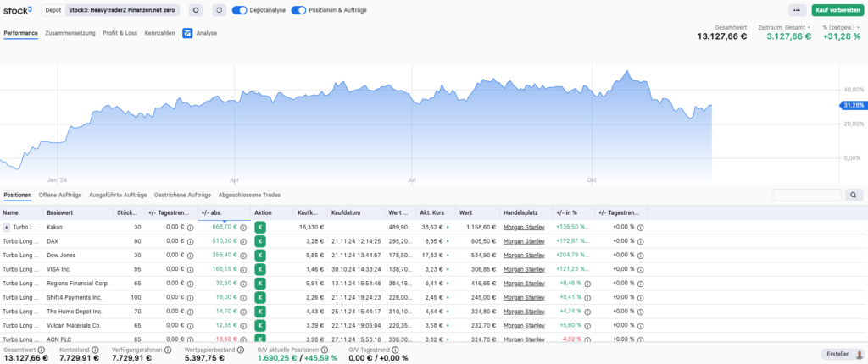Open Morgan Stanley link in DAX row
This screenshot has height=364, width=868.
click(x=524, y=241)
